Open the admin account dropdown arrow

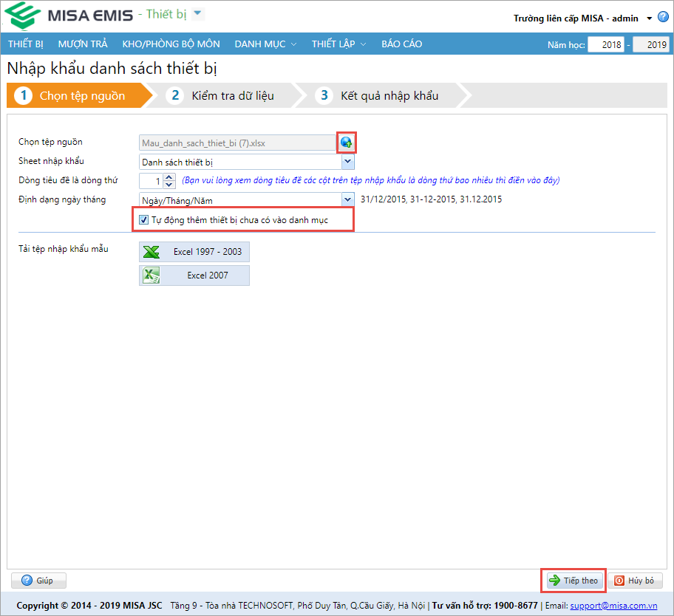point(649,18)
